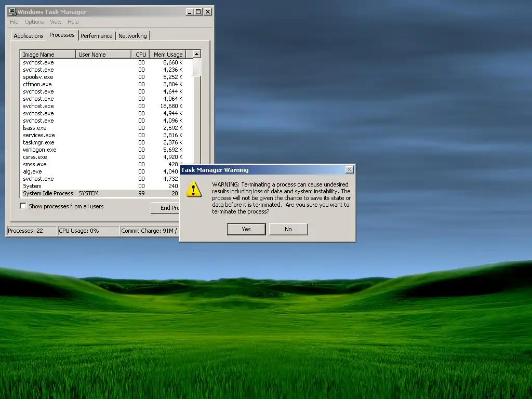Click the process list scroll-up arrow
Image resolution: width=532 pixels, height=399 pixels.
click(196, 54)
